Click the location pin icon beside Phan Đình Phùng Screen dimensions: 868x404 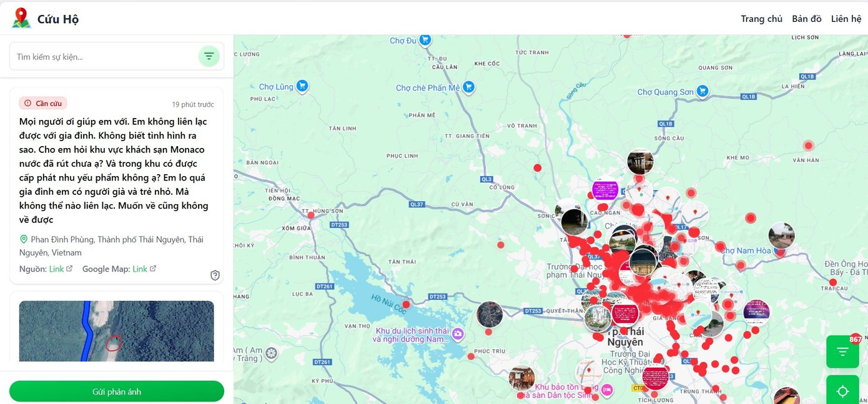(24, 240)
